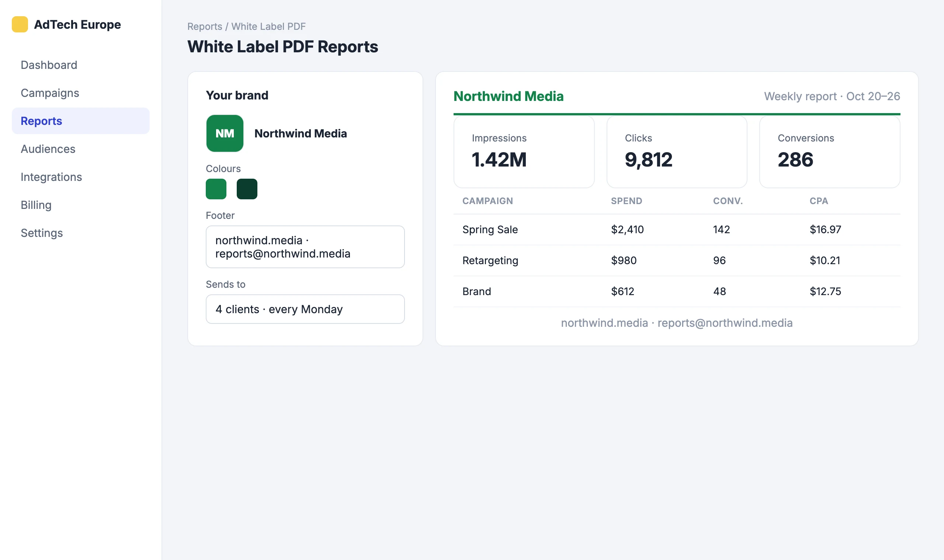Click the 96 conversions value
944x560 pixels.
(x=719, y=260)
